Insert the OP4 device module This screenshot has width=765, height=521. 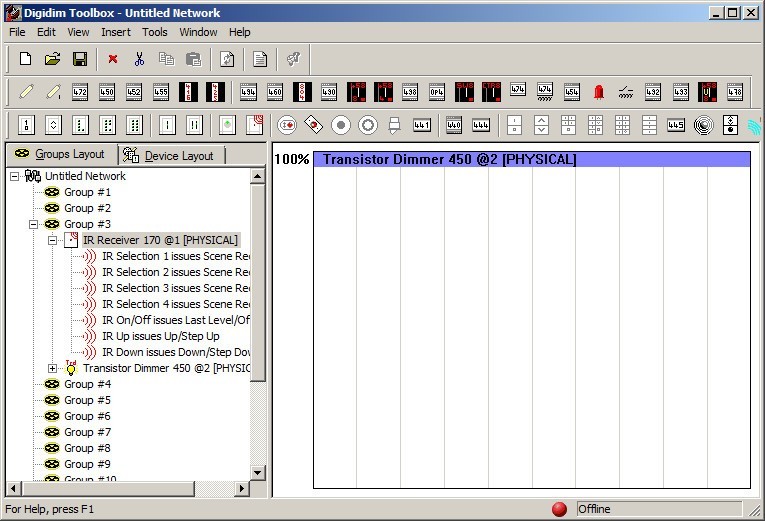[x=437, y=92]
